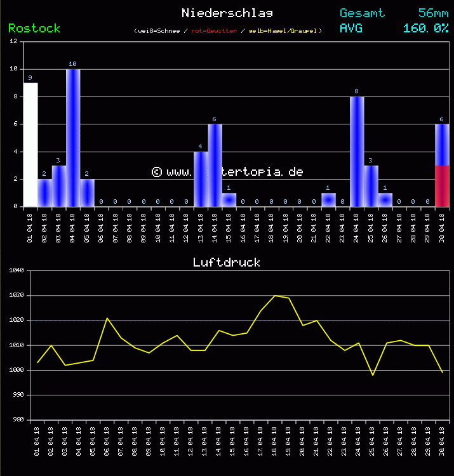Click the blue bar labeled 8
454x476 pixels.
click(x=357, y=152)
